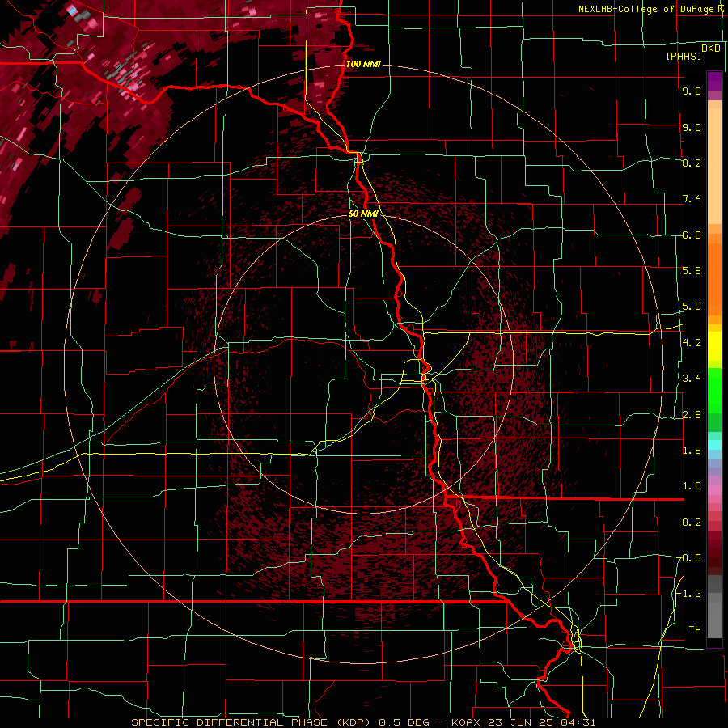Click the 1.0 legend value

click(692, 486)
